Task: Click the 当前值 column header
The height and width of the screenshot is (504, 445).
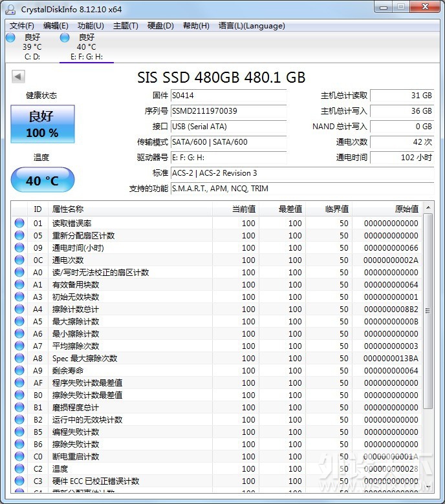Action: [x=235, y=209]
